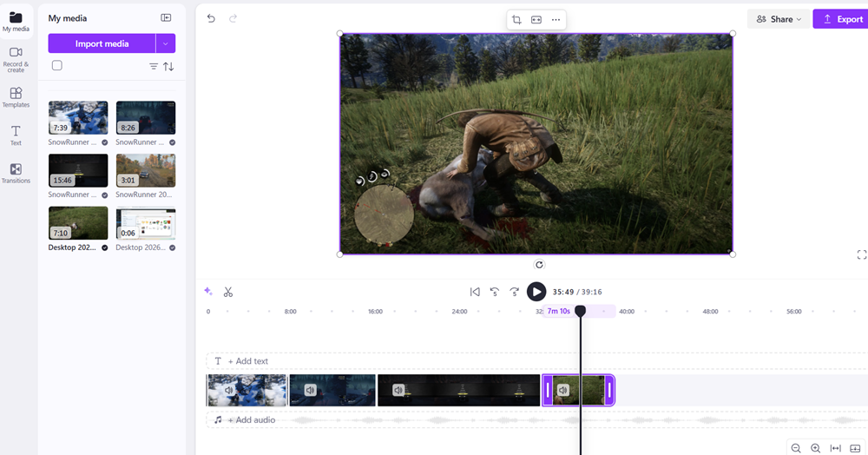Click the rotate handle below preview

click(x=539, y=265)
